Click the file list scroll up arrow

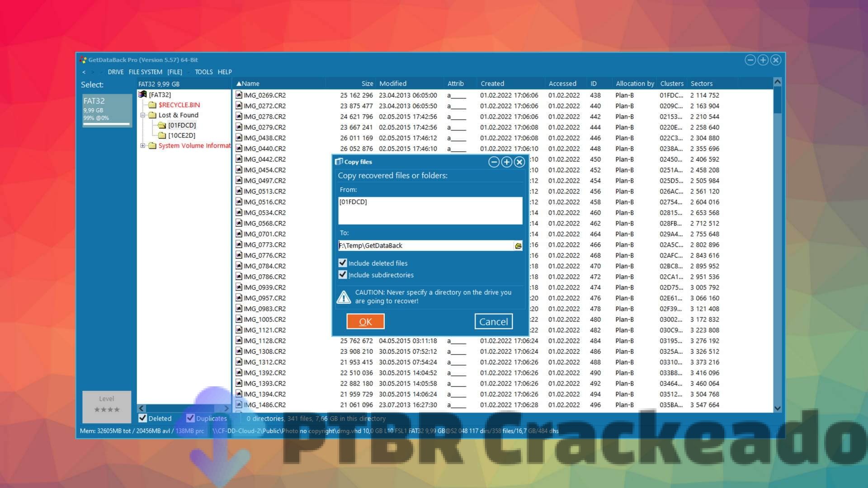pyautogui.click(x=778, y=82)
